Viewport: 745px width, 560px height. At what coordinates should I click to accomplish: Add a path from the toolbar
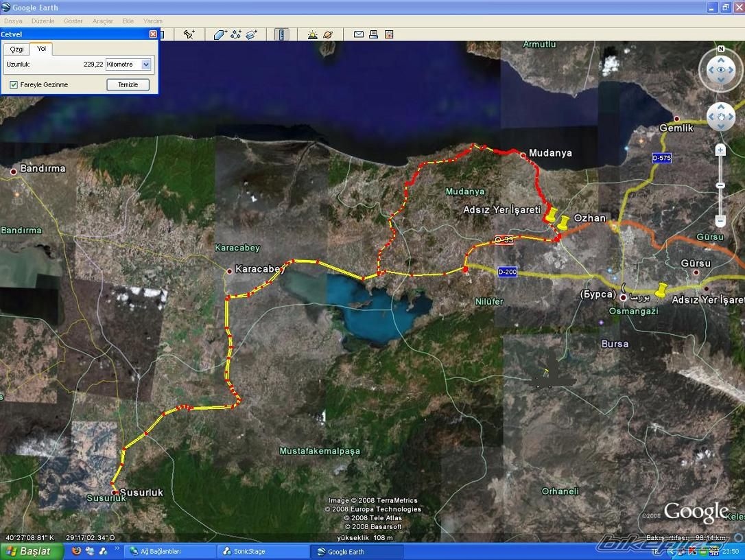pos(236,34)
